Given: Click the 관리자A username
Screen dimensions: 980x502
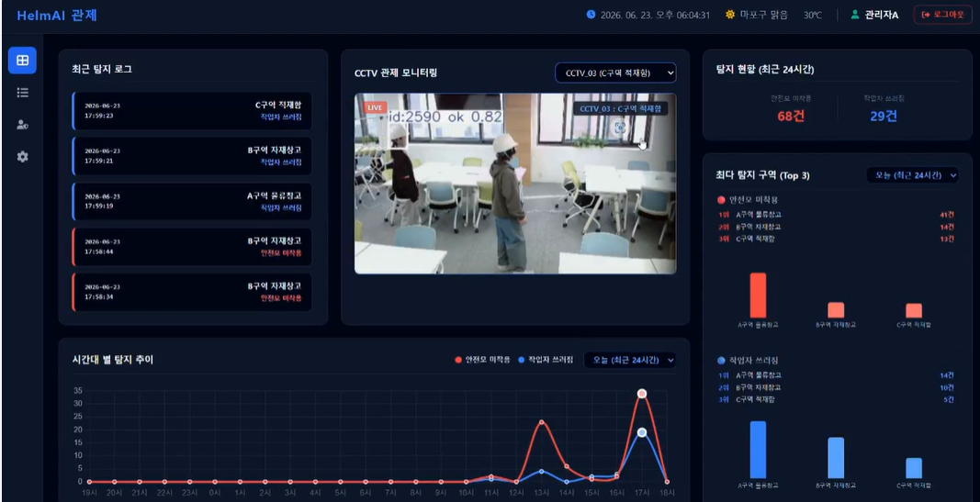Looking at the screenshot, I should [x=881, y=15].
